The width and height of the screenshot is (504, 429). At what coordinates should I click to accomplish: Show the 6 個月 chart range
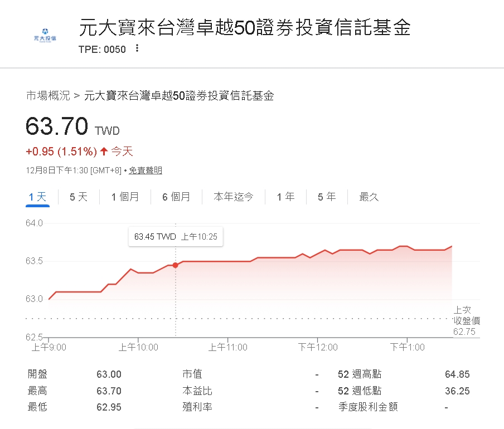[176, 197]
